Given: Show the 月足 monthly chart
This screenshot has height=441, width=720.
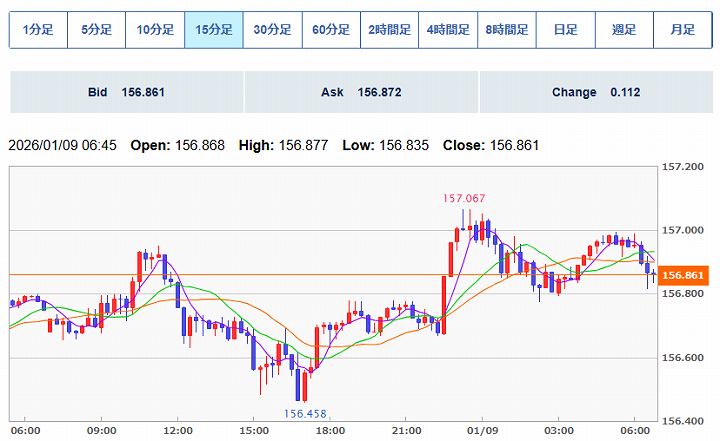Looking at the screenshot, I should point(682,30).
